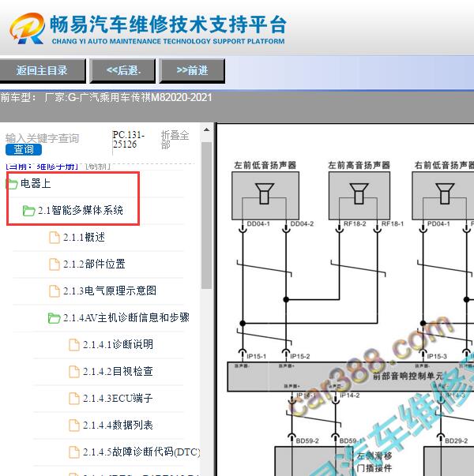Click the RF18-2 connector label
Screen dimensions: 474x476
click(x=355, y=224)
